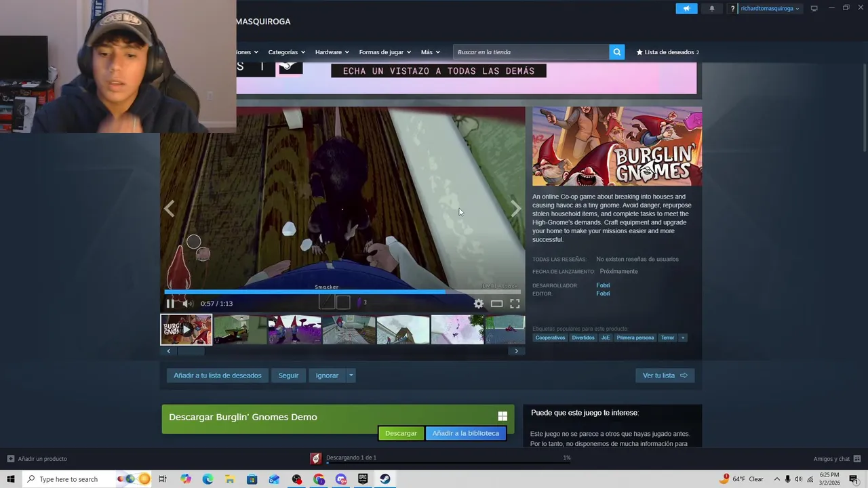Open Steam notifications bell
Screen dimensions: 868x488
click(712, 9)
